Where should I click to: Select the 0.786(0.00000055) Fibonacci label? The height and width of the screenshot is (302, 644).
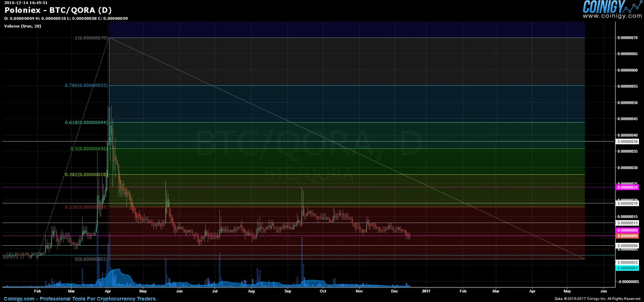coord(86,85)
